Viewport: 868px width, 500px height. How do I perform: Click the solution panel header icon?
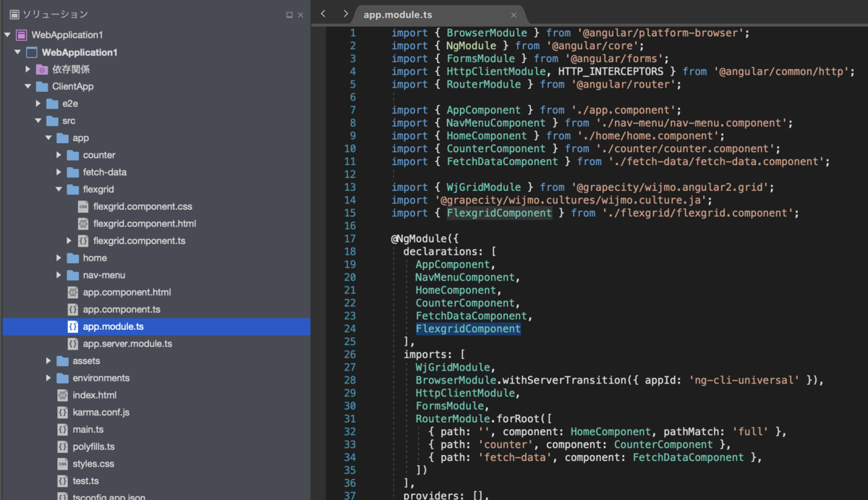coord(14,14)
